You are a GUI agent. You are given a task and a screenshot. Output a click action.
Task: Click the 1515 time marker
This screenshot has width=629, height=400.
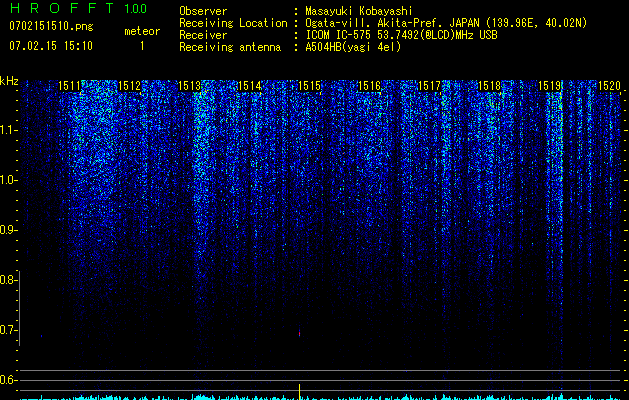[310, 86]
